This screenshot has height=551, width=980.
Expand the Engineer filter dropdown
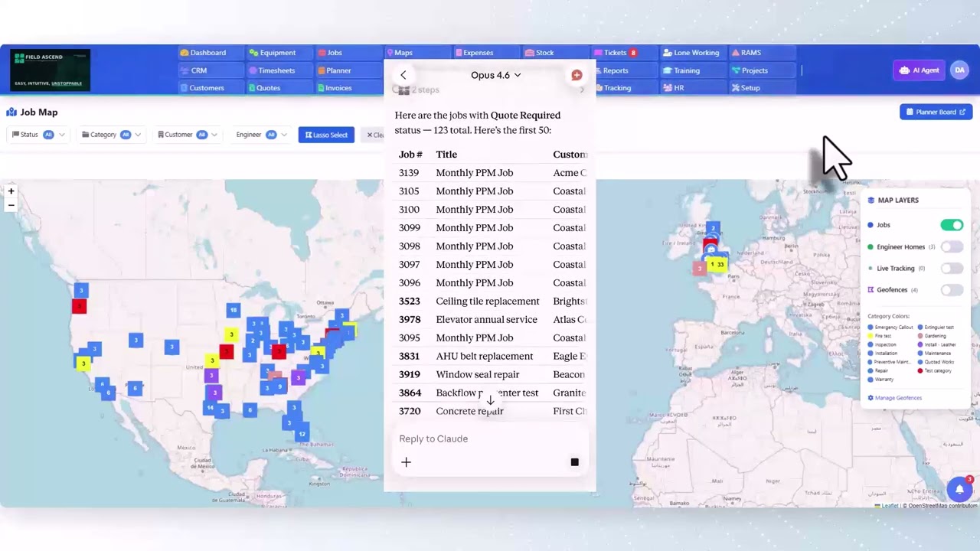pyautogui.click(x=260, y=135)
